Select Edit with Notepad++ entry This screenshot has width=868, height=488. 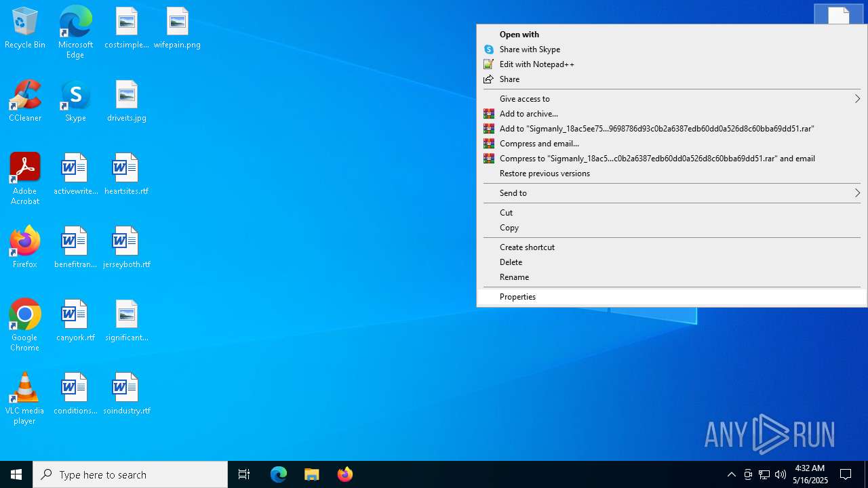(x=671, y=64)
